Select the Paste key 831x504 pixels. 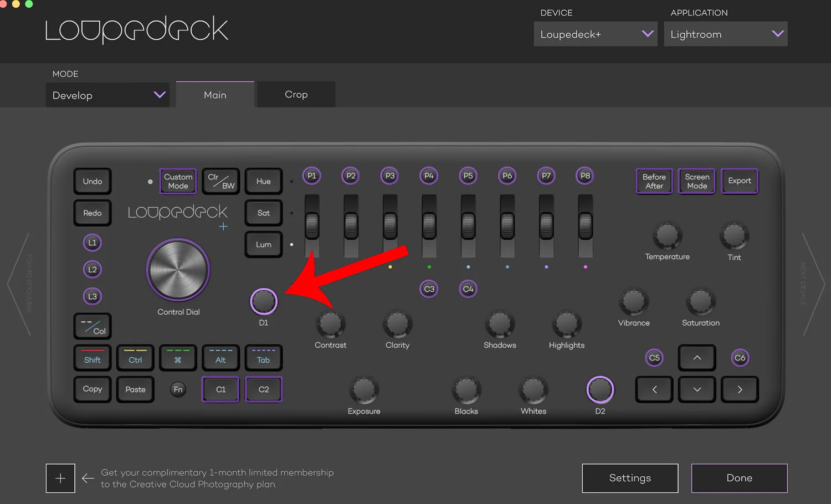pyautogui.click(x=135, y=389)
